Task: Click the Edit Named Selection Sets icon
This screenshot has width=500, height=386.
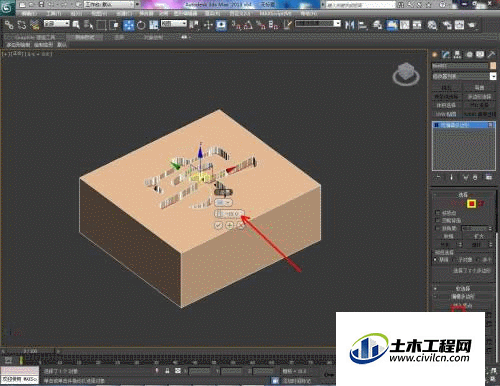Action: pyautogui.click(x=287, y=25)
